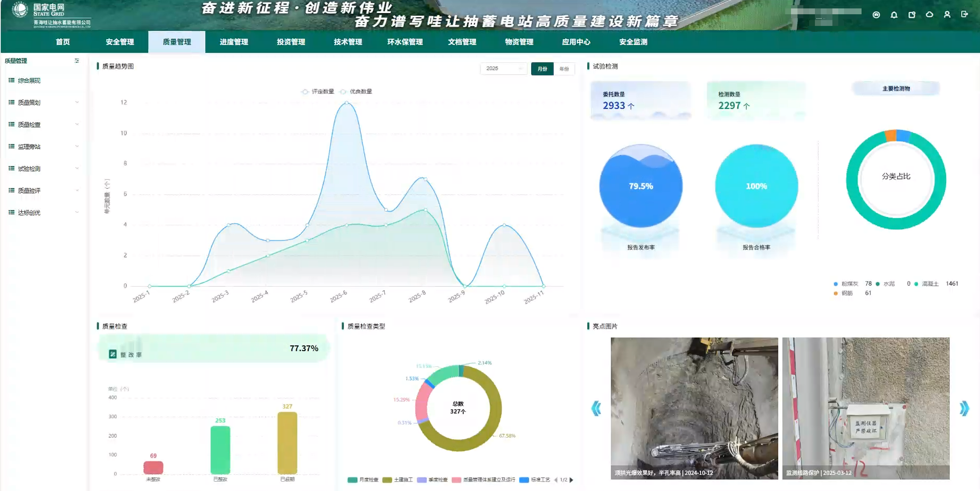Collapse the 质量管理 sidebar menu icon
Image resolution: width=980 pixels, height=491 pixels.
[77, 61]
